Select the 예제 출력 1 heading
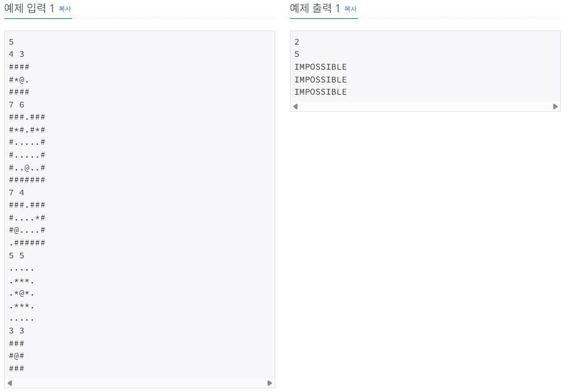Screen dimensions: 567x392 tap(314, 9)
